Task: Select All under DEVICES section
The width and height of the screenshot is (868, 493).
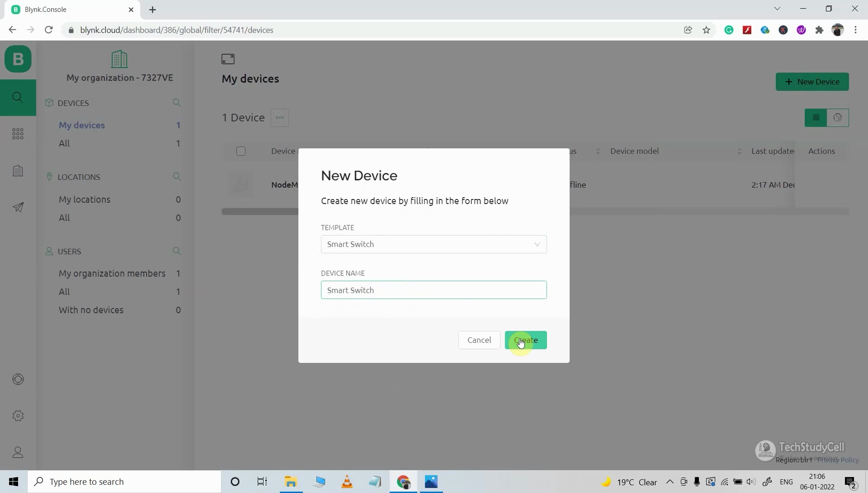Action: click(x=64, y=142)
